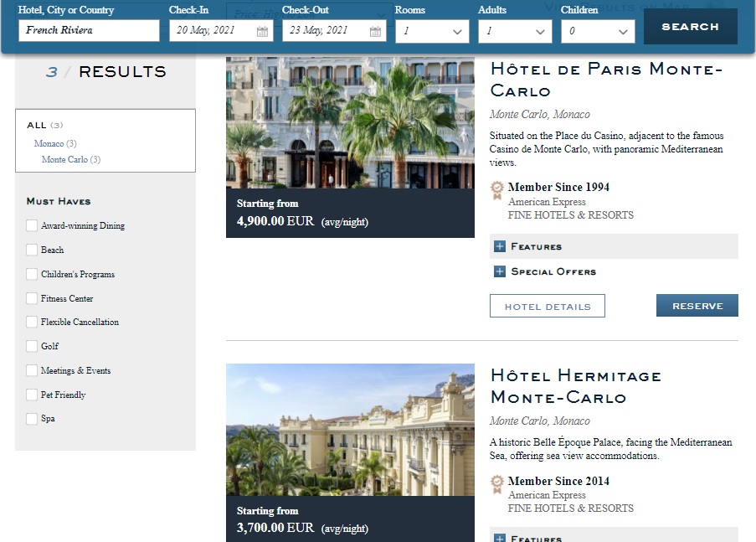This screenshot has width=756, height=542.
Task: View Hotel Details for Hôtel de Paris
Action: [x=548, y=307]
